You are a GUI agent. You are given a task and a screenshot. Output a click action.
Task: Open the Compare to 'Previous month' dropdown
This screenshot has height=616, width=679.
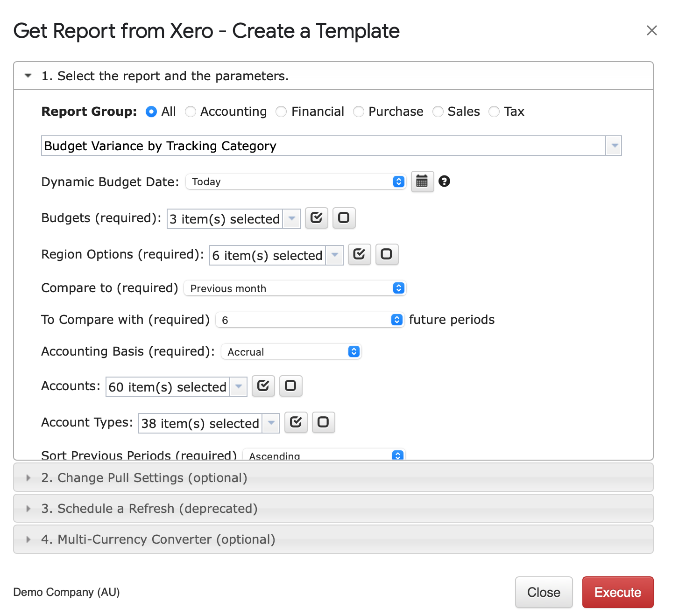(x=295, y=288)
